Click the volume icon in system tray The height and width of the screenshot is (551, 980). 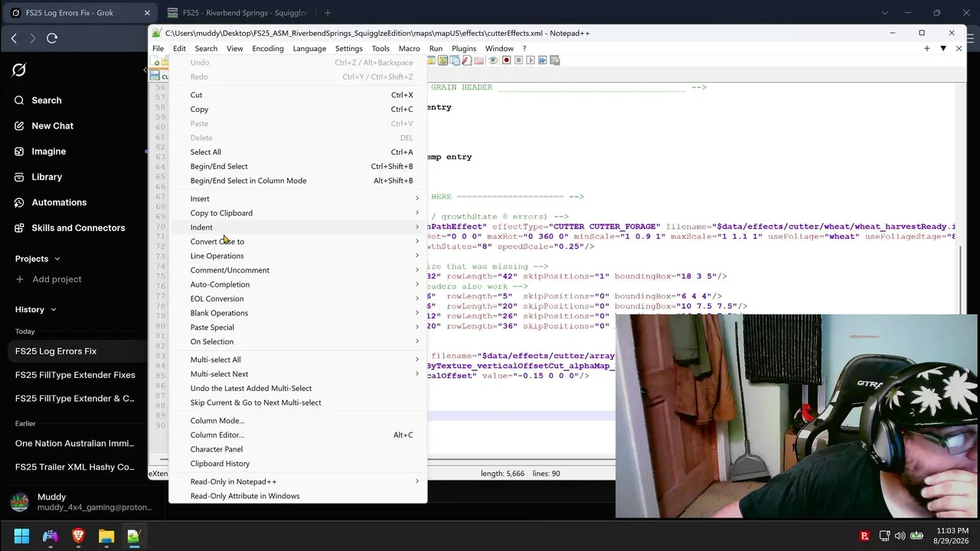point(900,536)
